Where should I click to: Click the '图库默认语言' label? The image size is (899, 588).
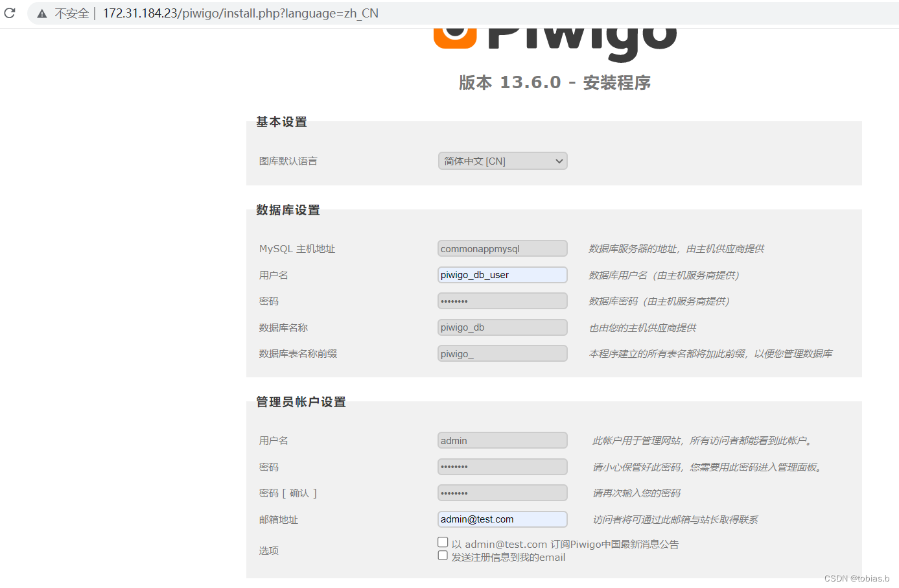click(x=288, y=161)
